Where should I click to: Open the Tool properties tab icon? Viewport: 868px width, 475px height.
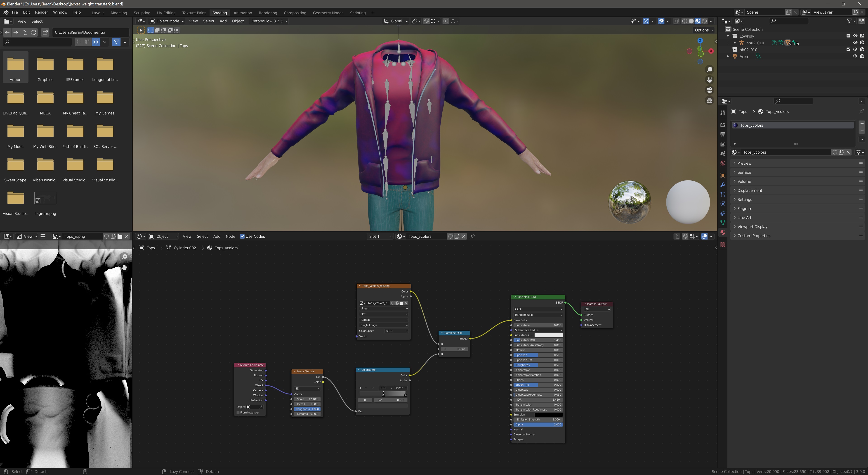coord(722,113)
